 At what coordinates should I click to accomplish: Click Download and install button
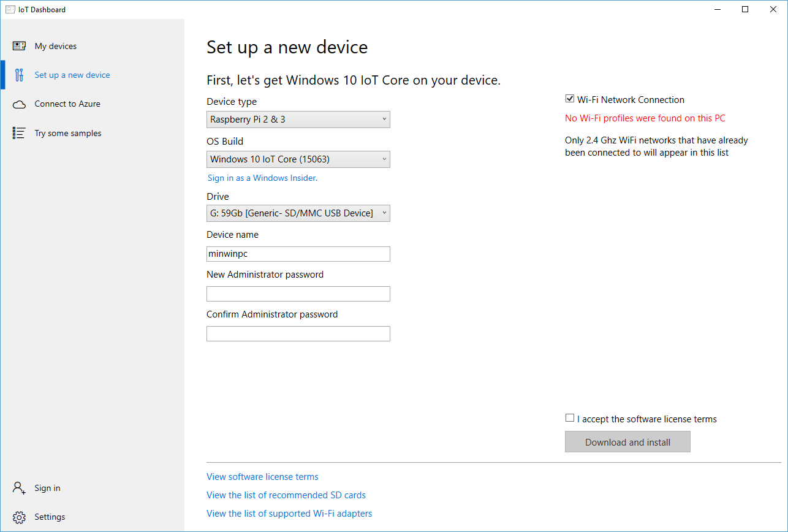(627, 442)
